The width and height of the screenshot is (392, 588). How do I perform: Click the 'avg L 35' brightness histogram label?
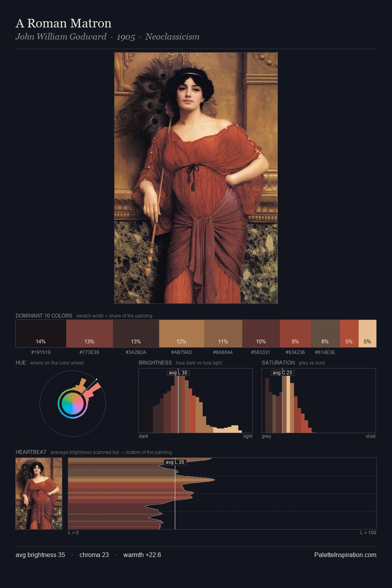[x=178, y=373]
